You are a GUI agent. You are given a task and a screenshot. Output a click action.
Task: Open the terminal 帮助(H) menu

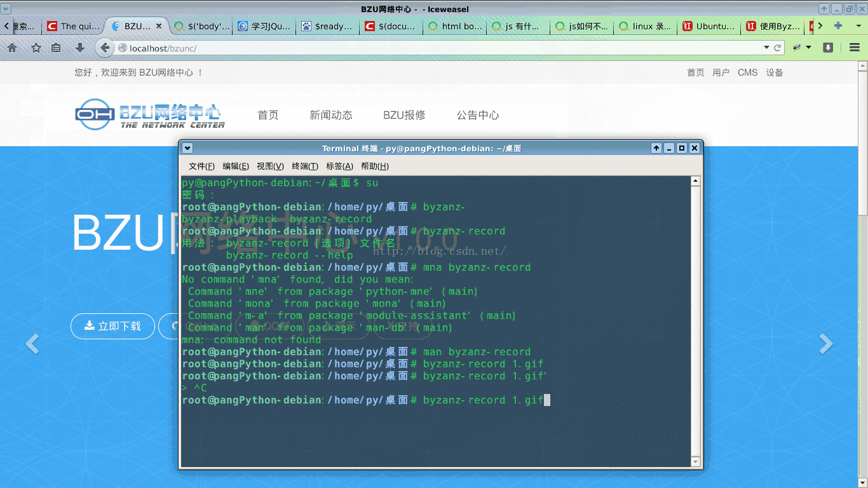pos(374,166)
